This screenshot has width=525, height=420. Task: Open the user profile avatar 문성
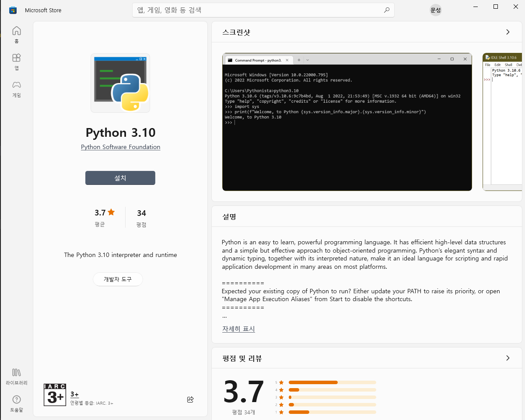[436, 10]
